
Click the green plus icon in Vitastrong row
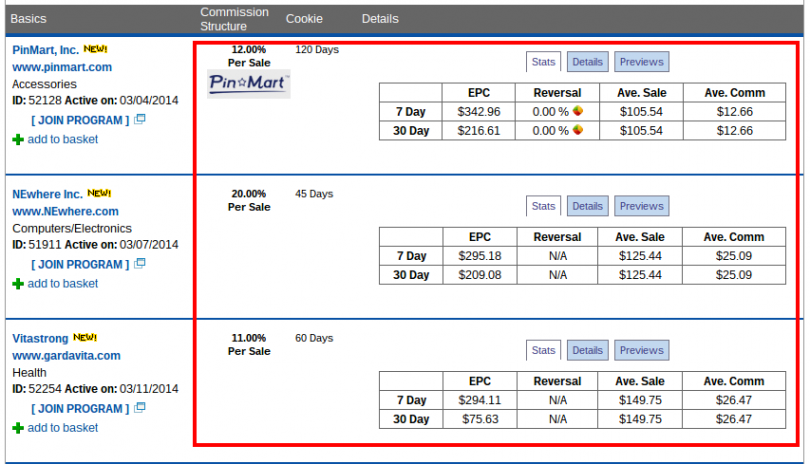coord(18,428)
